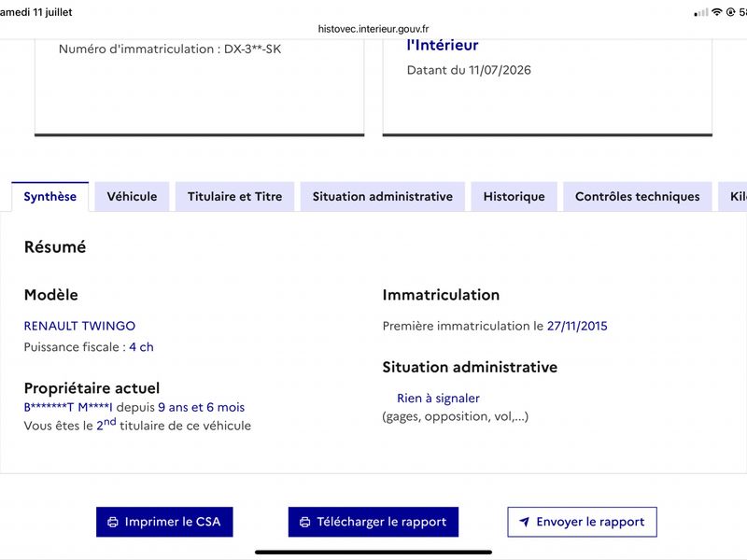Screen dimensions: 747x560
Task: Tap the orientation lock status icon
Action: [730, 12]
